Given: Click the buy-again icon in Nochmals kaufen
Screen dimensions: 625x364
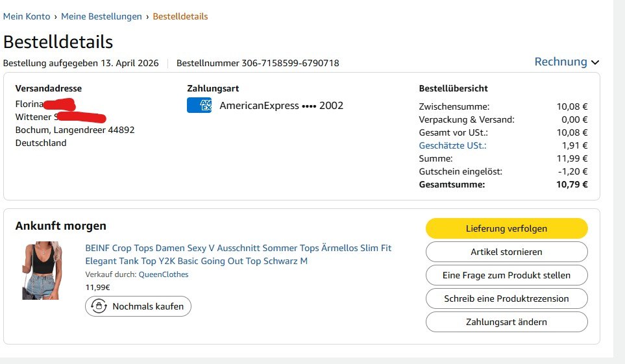Looking at the screenshot, I should [99, 306].
